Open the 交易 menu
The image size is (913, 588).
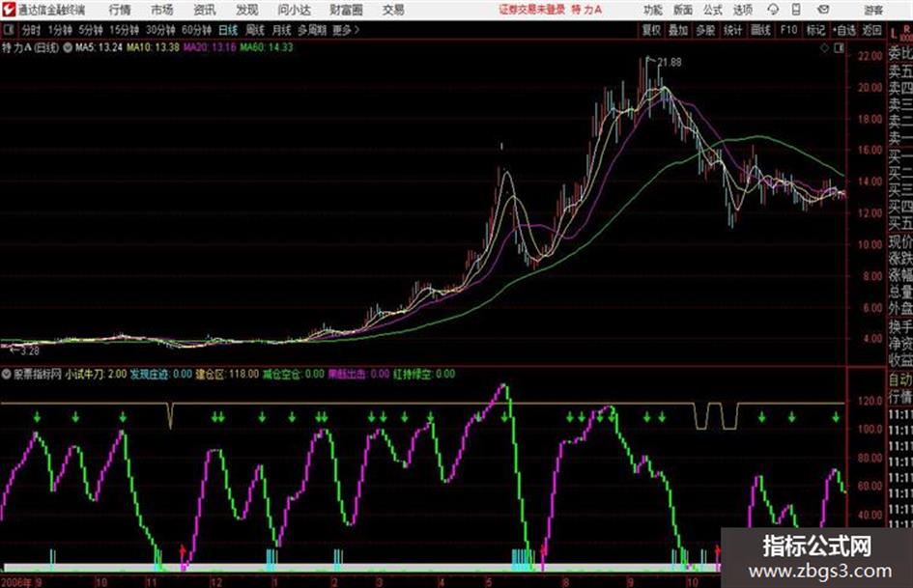393,10
